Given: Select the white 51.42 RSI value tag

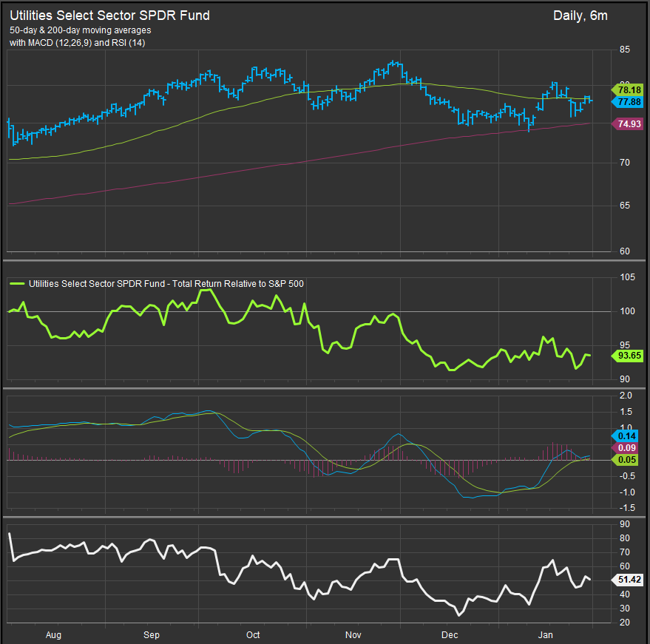Looking at the screenshot, I should (628, 580).
